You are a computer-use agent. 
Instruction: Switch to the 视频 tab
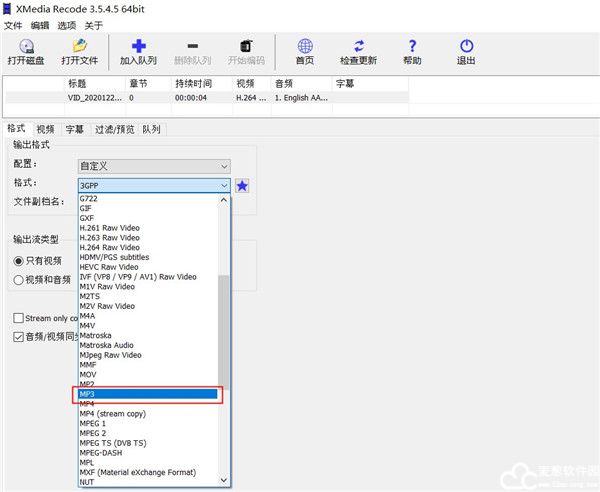pyautogui.click(x=45, y=129)
